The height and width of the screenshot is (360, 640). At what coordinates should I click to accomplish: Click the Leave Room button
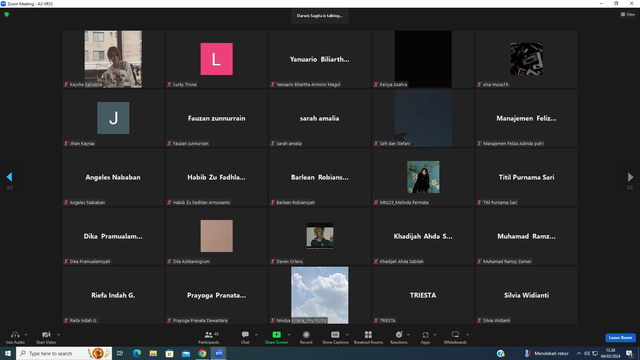(x=620, y=338)
